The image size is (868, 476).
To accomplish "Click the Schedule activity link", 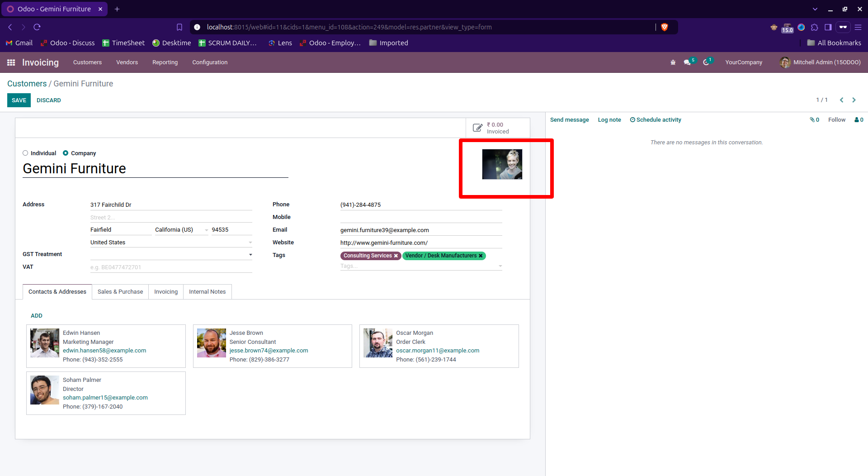I will [656, 120].
